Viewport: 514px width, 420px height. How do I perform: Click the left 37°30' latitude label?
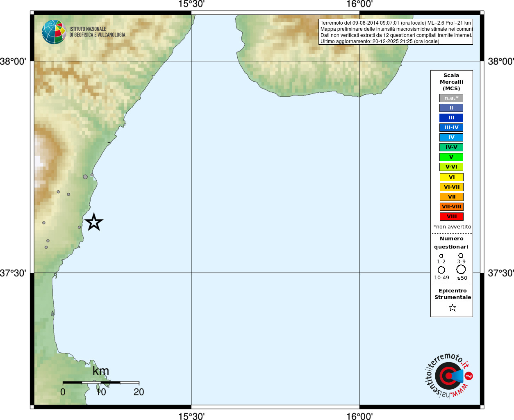(13, 273)
